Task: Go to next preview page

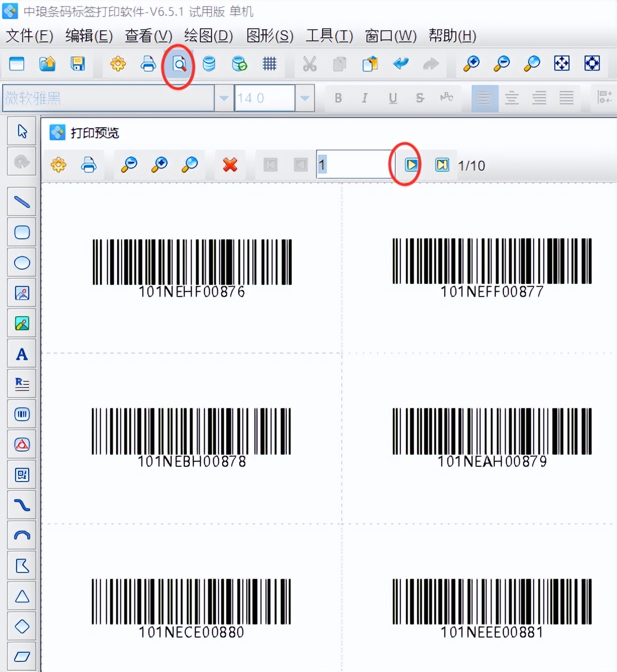Action: pos(412,165)
